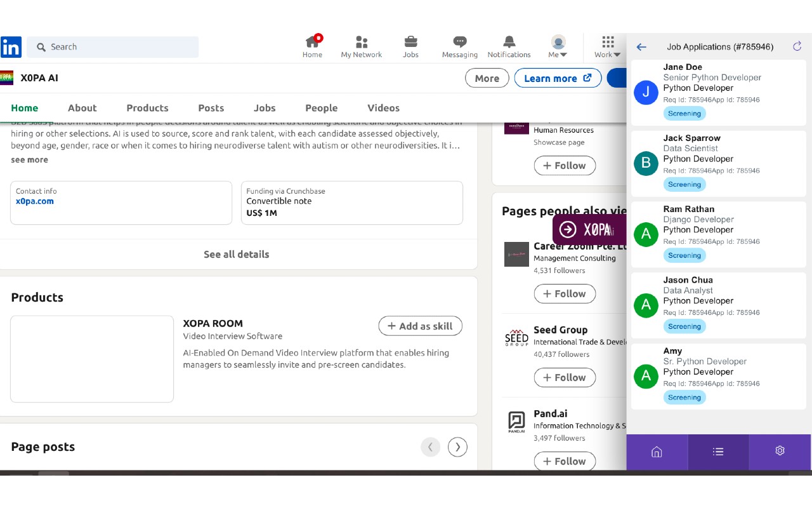Click Jack Sparrow's Screening tag
The width and height of the screenshot is (812, 508).
tap(684, 185)
